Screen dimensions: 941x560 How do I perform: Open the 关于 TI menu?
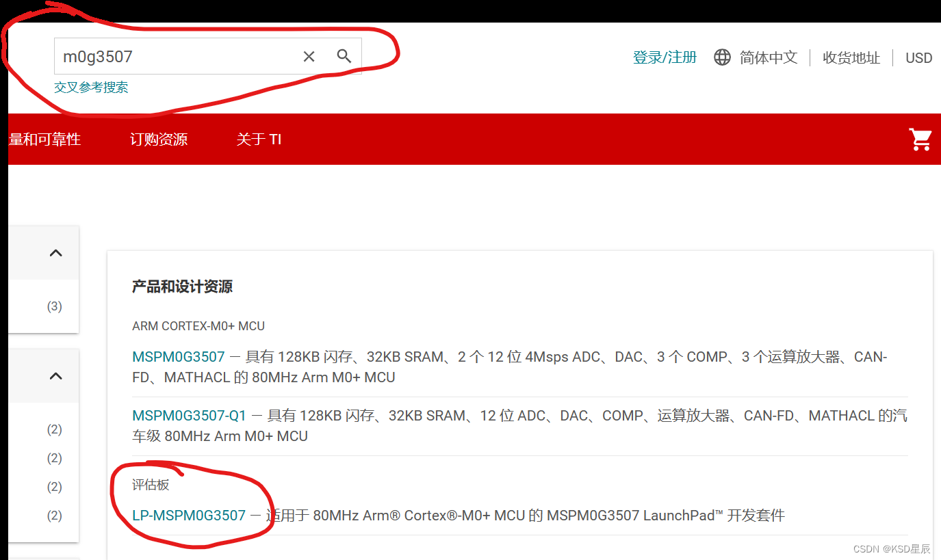click(259, 139)
